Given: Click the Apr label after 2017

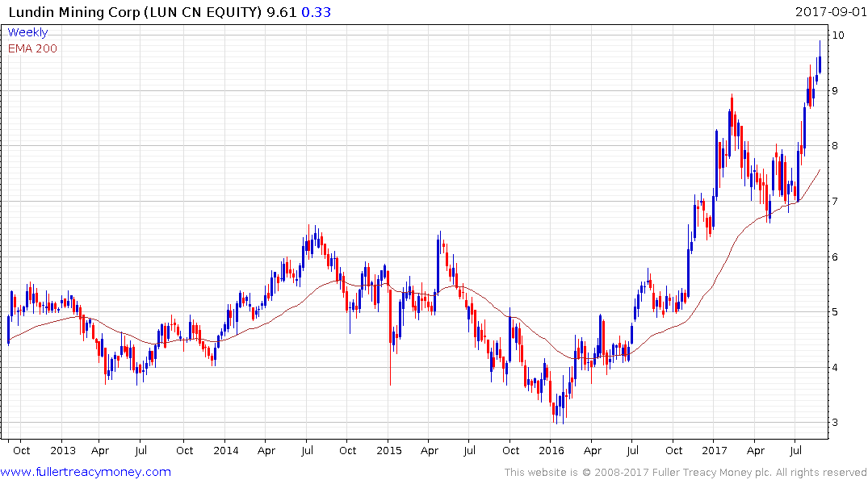Looking at the screenshot, I should coord(755,450).
